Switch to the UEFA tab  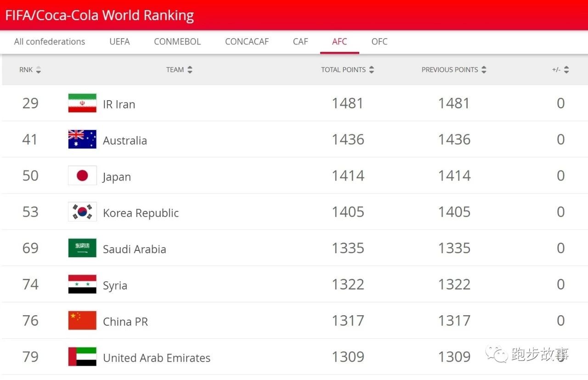click(119, 41)
